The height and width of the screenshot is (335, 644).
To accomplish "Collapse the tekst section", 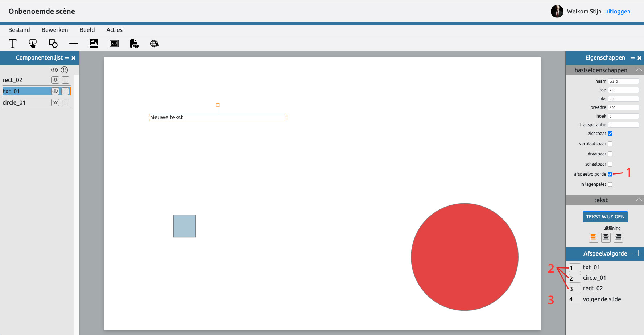I will 639,200.
